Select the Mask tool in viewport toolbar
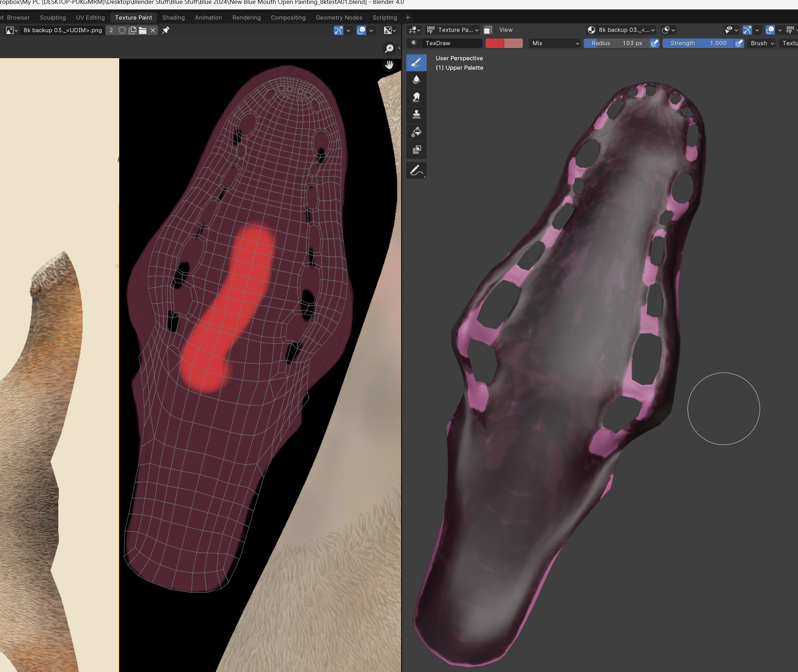Screen dimensions: 798x672 (416, 150)
